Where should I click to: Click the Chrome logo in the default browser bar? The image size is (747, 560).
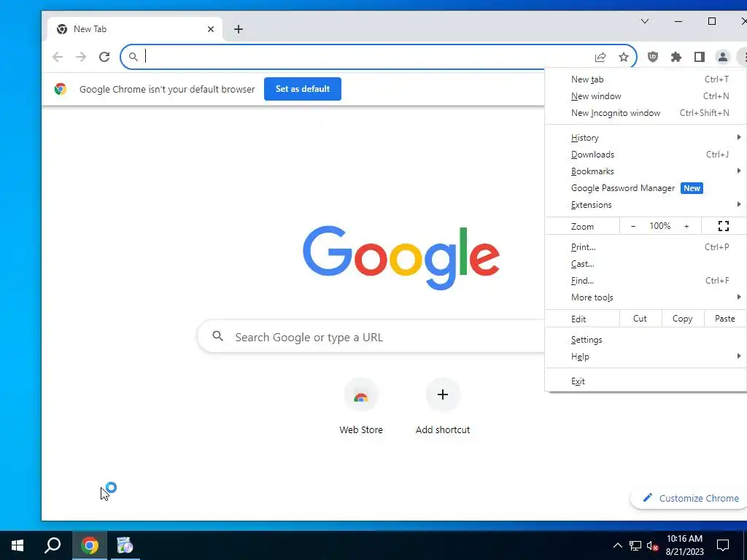pyautogui.click(x=61, y=89)
